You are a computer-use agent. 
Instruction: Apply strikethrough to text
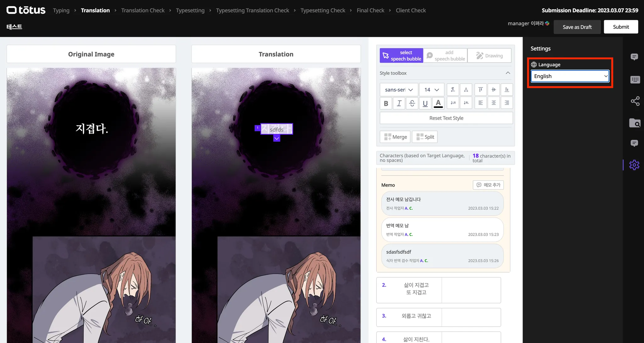pos(412,103)
